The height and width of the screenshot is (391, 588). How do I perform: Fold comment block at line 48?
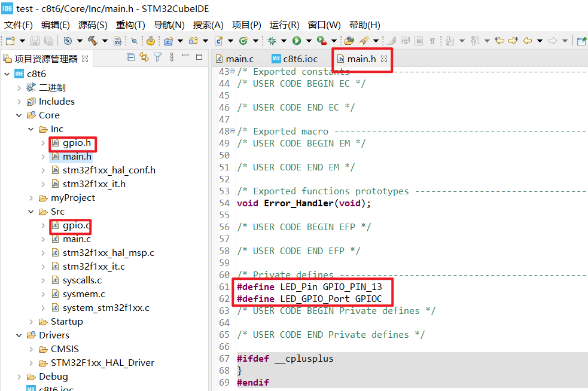pos(233,131)
